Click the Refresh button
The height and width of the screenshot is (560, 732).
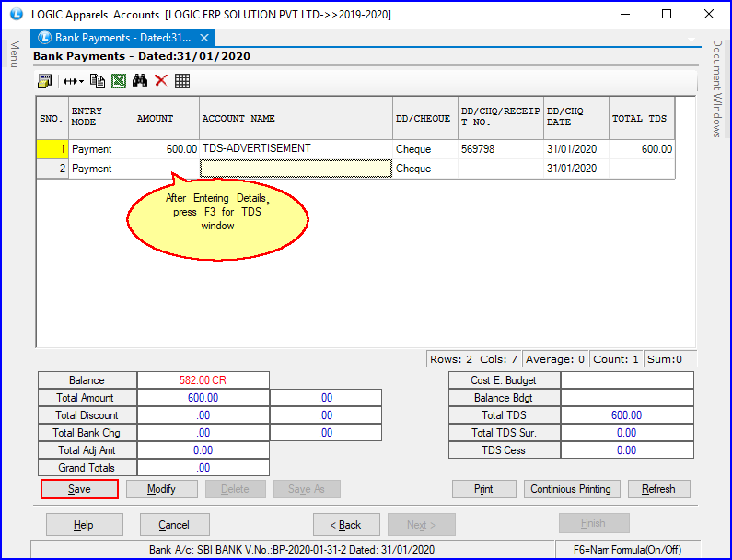(658, 489)
